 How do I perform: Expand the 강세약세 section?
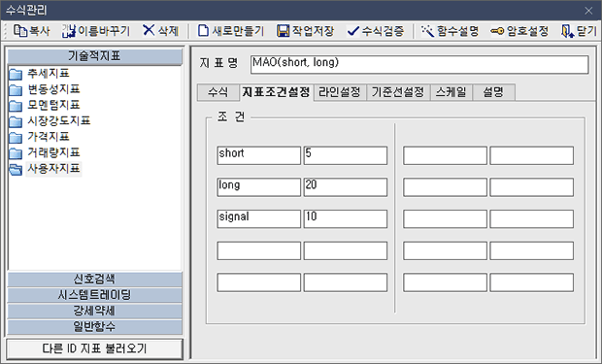coord(95,311)
